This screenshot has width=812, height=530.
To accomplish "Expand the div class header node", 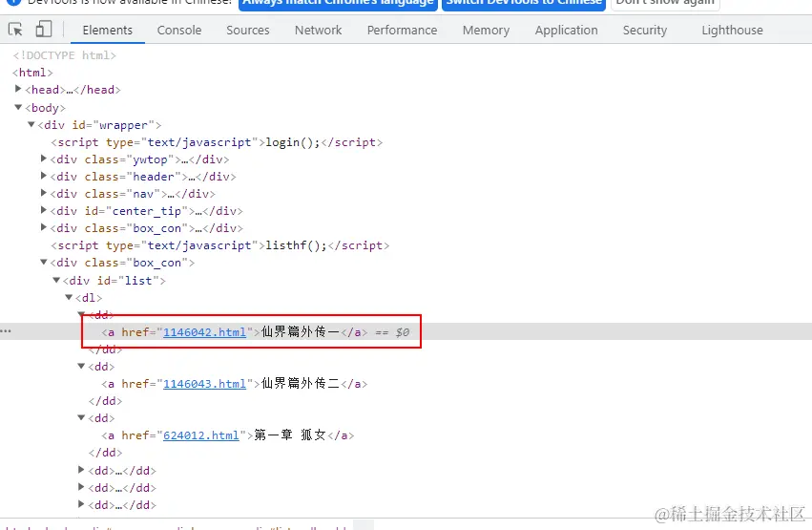I will (44, 176).
